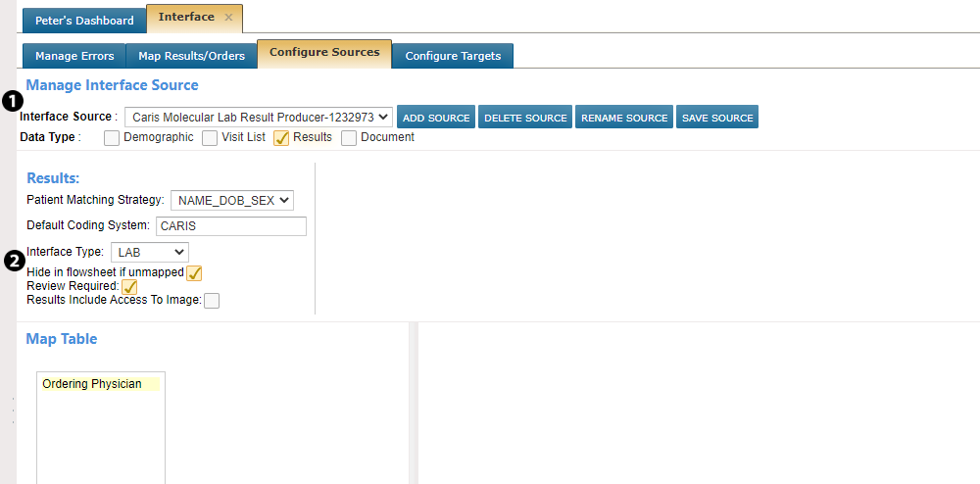Image resolution: width=980 pixels, height=484 pixels.
Task: Open the Patient Matching Strategy dropdown
Action: pos(232,200)
